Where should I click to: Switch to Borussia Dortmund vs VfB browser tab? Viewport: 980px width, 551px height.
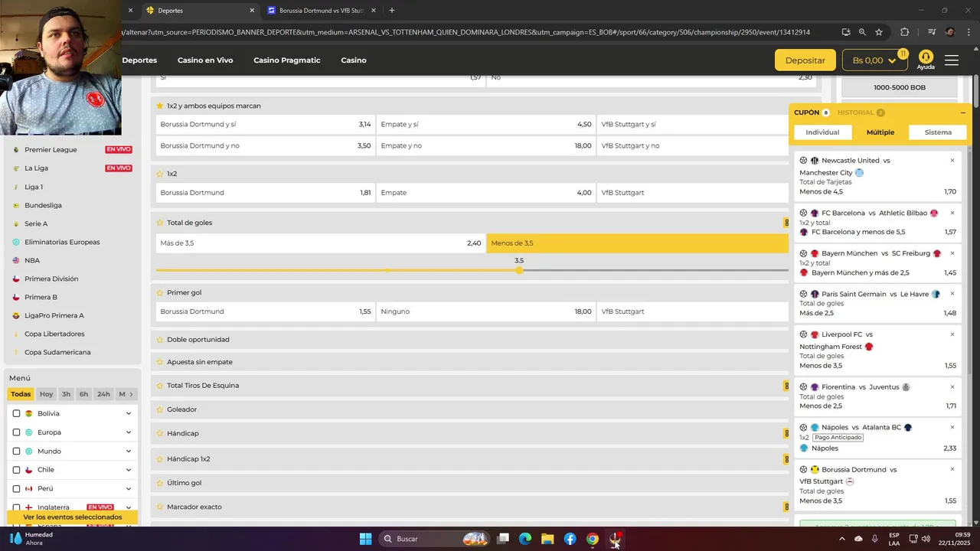coord(321,11)
